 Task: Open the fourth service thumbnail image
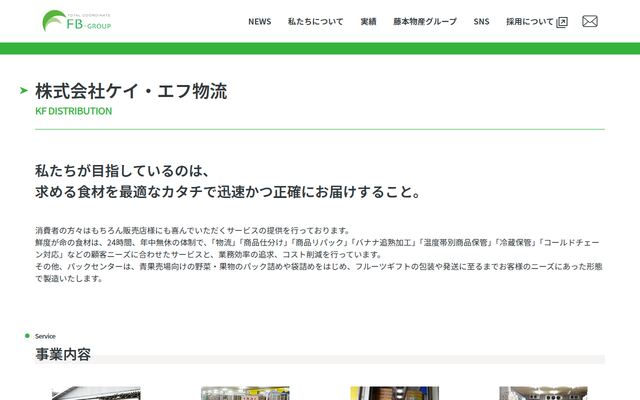pyautogui.click(x=544, y=393)
